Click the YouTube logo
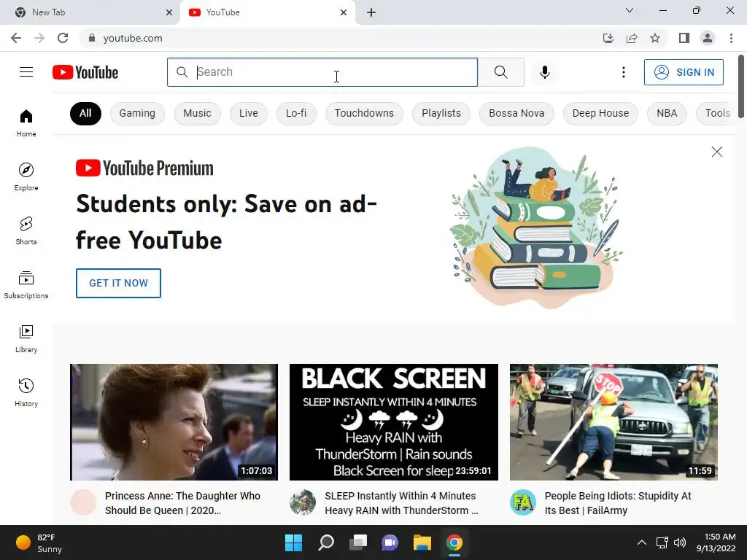747x560 pixels. point(85,72)
